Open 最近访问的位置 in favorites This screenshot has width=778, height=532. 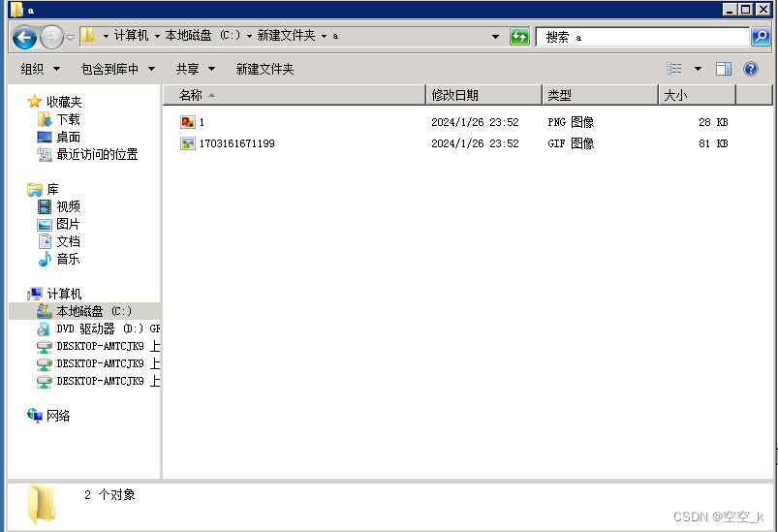[x=97, y=154]
